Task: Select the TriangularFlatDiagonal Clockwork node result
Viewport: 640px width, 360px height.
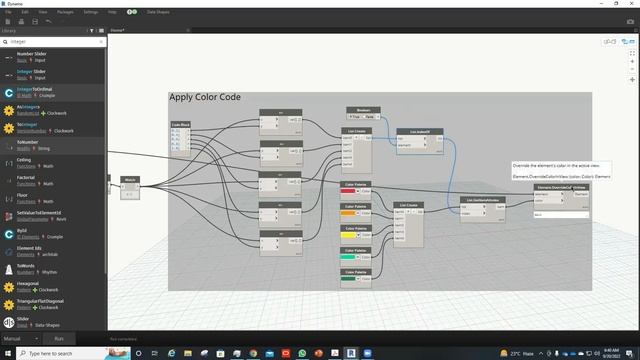Action: pyautogui.click(x=53, y=304)
